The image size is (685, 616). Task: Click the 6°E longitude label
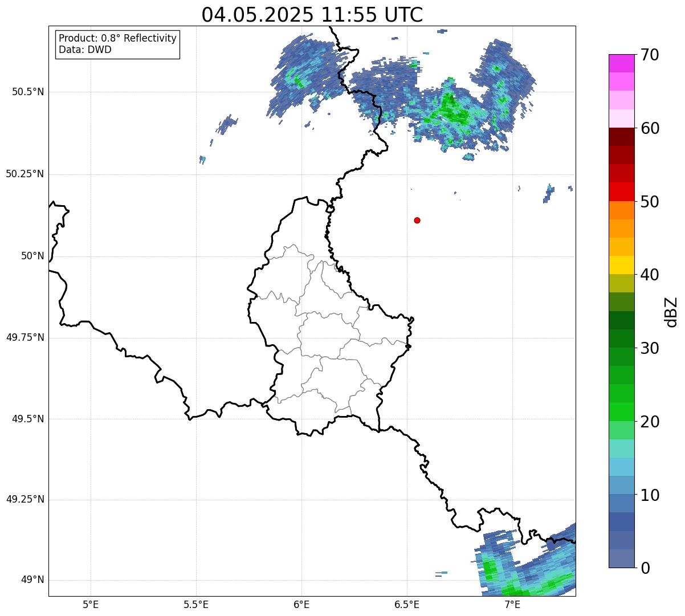pos(301,604)
